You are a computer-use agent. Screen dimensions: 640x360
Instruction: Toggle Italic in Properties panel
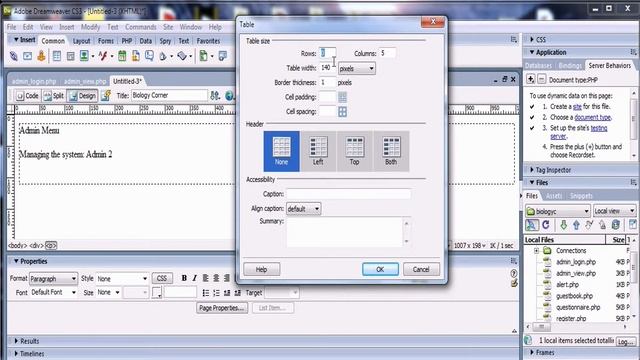[194, 278]
